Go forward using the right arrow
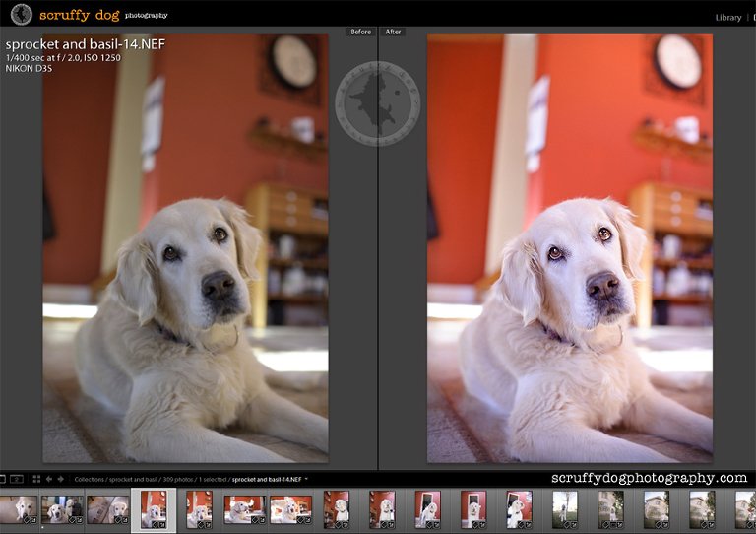The image size is (756, 534). tap(61, 479)
